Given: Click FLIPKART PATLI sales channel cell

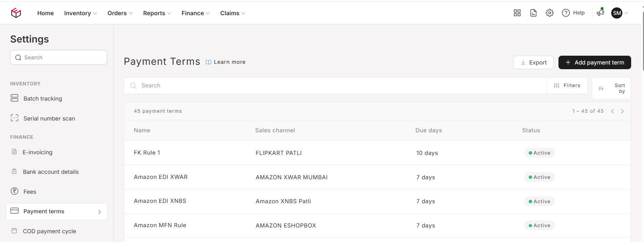Looking at the screenshot, I should [279, 153].
